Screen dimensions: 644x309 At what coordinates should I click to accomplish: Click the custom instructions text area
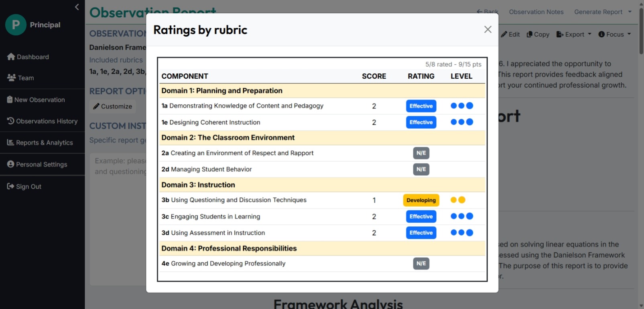point(119,219)
